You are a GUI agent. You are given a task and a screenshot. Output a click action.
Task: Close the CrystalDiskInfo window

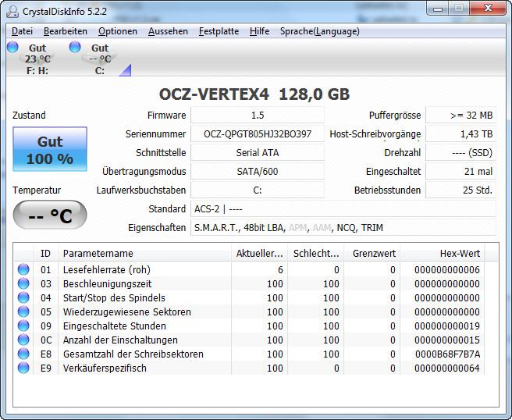pyautogui.click(x=488, y=9)
